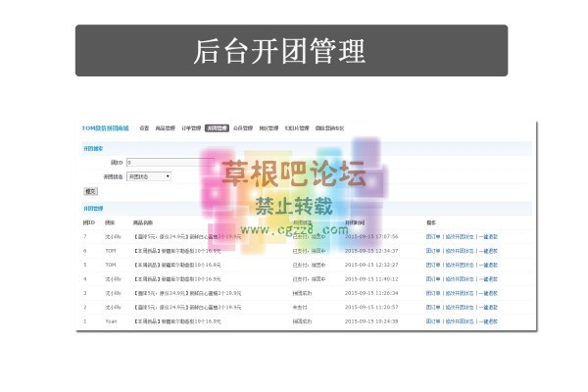Focus the 团ID search input field
This screenshot has height=392, width=588.
[171, 163]
